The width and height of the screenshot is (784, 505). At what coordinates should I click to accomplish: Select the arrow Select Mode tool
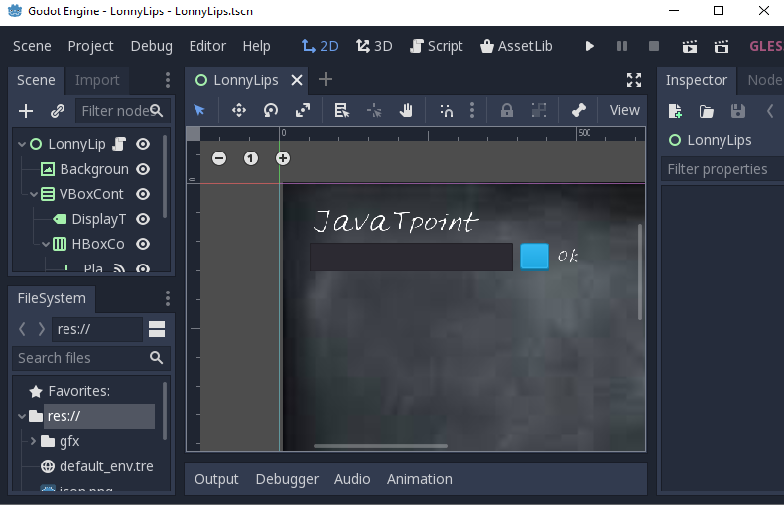(x=200, y=110)
